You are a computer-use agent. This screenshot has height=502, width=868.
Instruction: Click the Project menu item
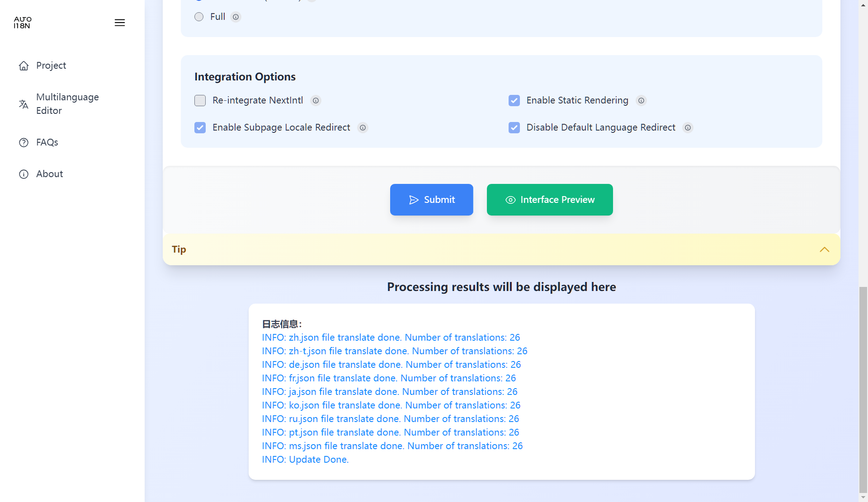click(x=51, y=65)
